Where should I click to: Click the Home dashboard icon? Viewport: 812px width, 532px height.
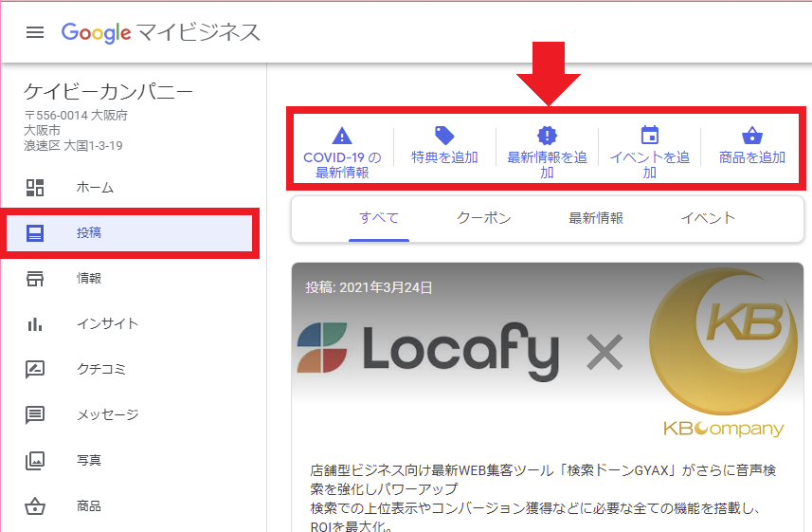click(35, 187)
